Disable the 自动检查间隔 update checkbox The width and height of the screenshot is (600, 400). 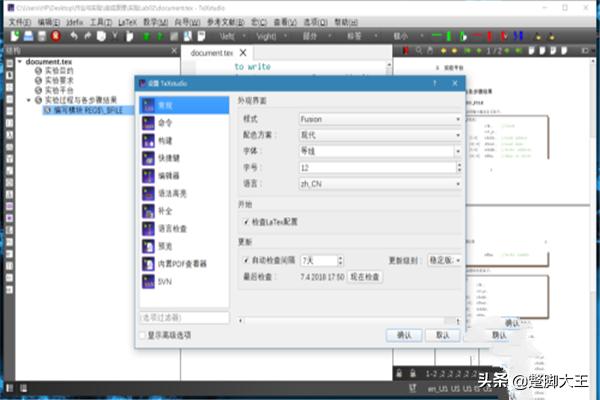click(246, 260)
